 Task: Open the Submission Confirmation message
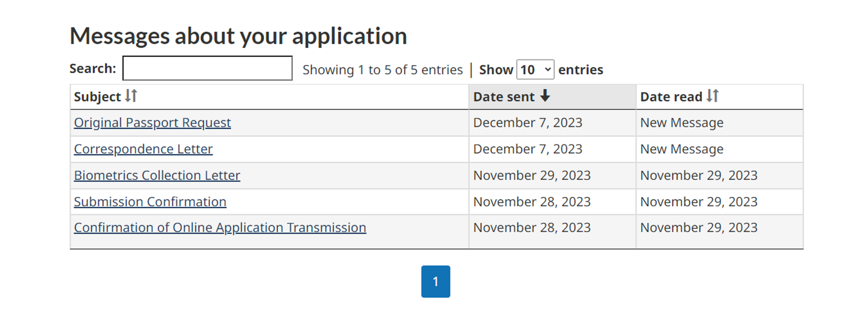tap(150, 202)
